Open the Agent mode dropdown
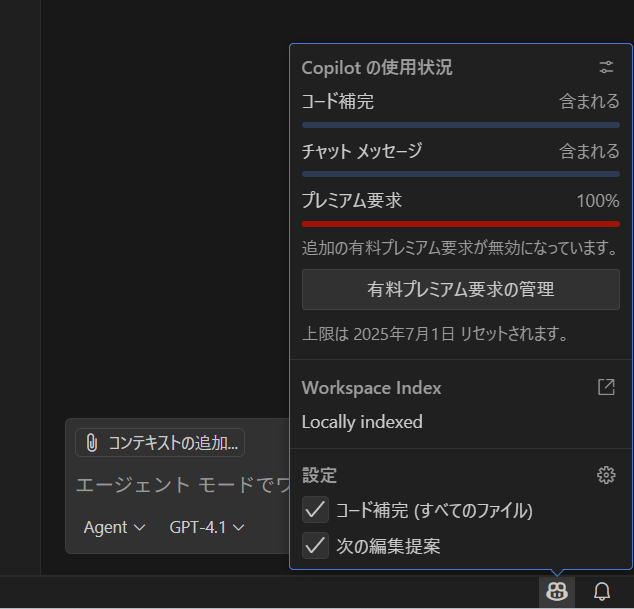Viewport: 634px width, 609px height. coord(114,527)
